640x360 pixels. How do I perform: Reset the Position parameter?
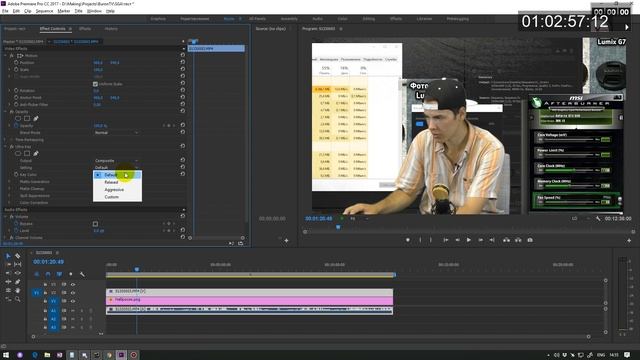(x=182, y=62)
